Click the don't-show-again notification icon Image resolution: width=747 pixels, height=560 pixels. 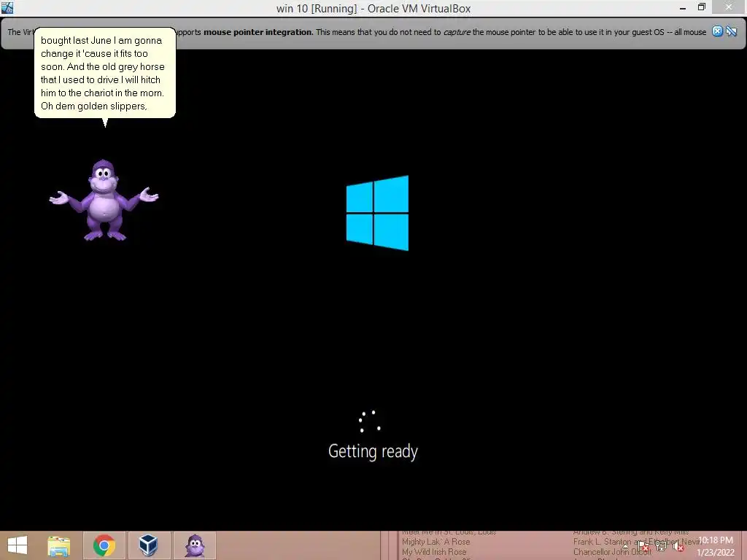pyautogui.click(x=732, y=31)
